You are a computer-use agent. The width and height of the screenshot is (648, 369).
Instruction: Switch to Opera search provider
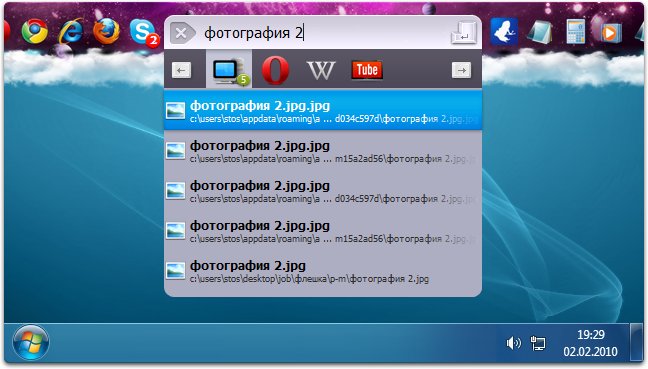[275, 70]
